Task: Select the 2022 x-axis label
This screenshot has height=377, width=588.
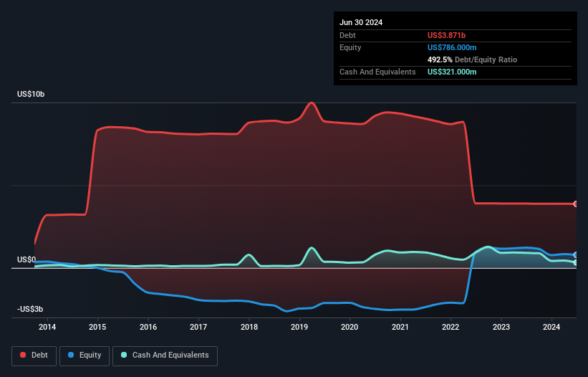Action: pyautogui.click(x=450, y=327)
